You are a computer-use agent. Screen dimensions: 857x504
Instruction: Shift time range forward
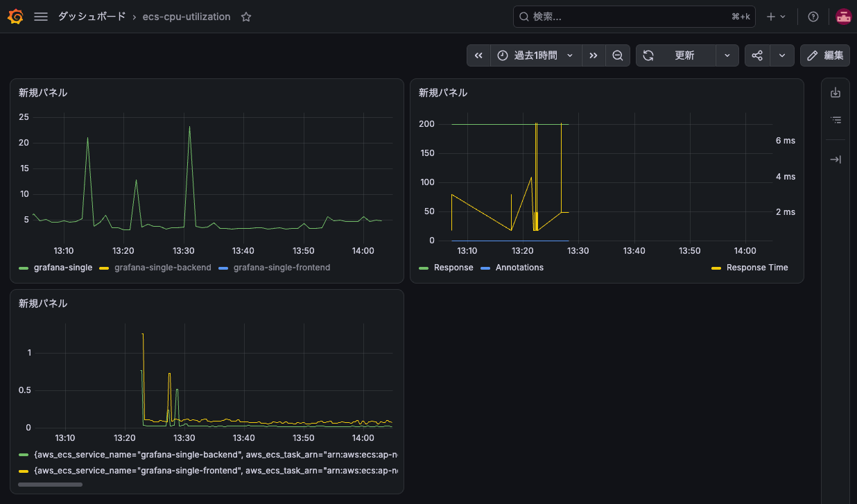594,55
